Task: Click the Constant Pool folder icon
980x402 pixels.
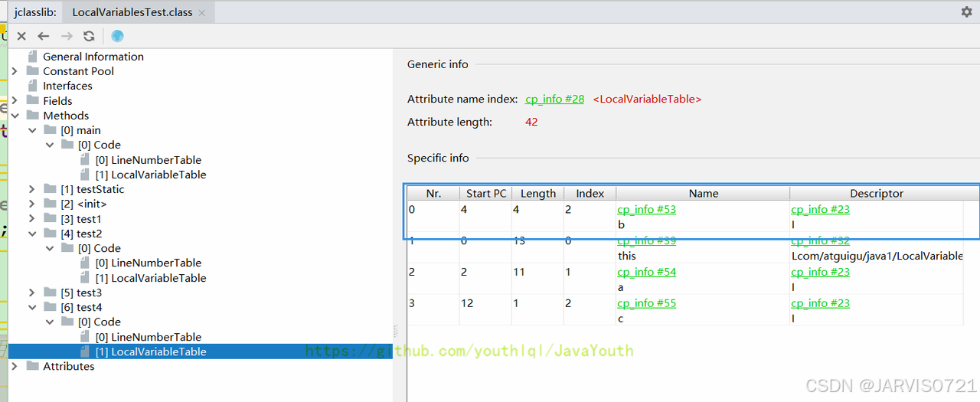Action: (x=32, y=71)
